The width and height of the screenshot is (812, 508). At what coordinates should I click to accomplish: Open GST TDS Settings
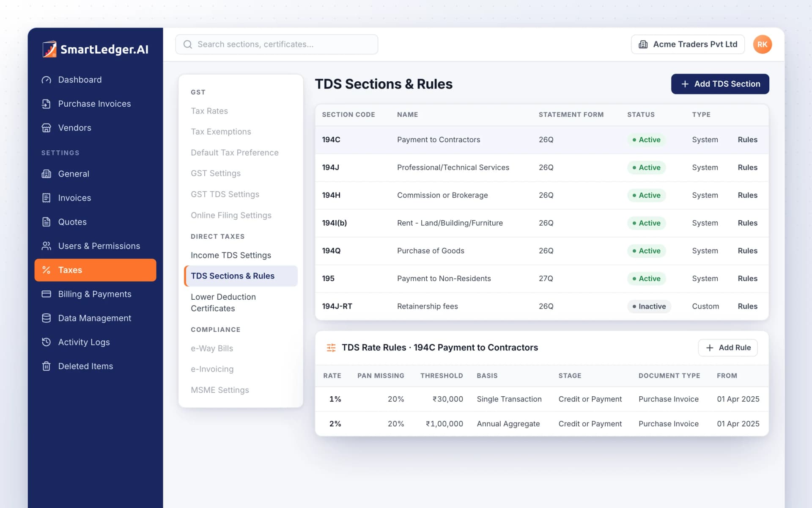225,194
